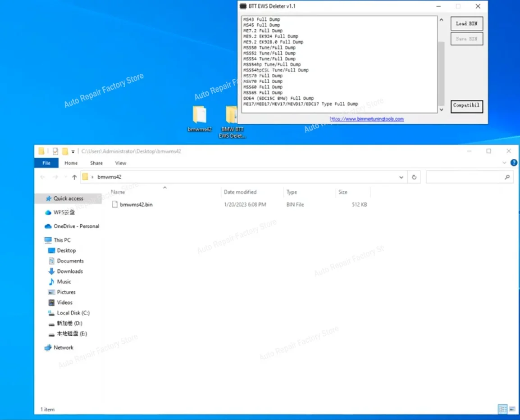Open Local Disk (C:) in the sidebar
The width and height of the screenshot is (520, 420).
click(73, 313)
